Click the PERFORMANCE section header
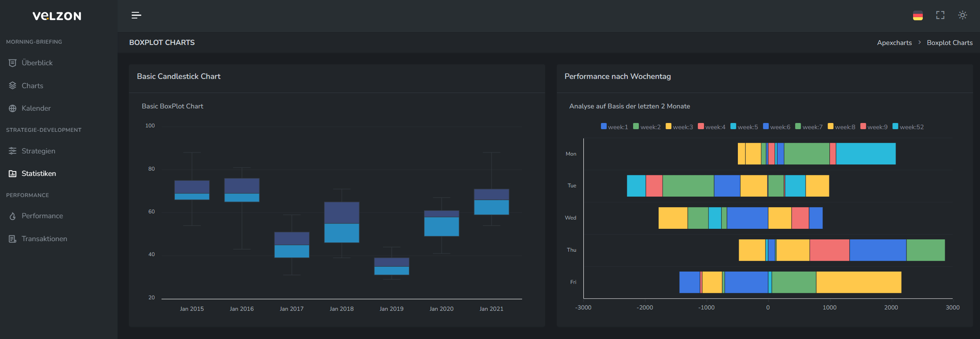This screenshot has width=980, height=339. pos(27,195)
